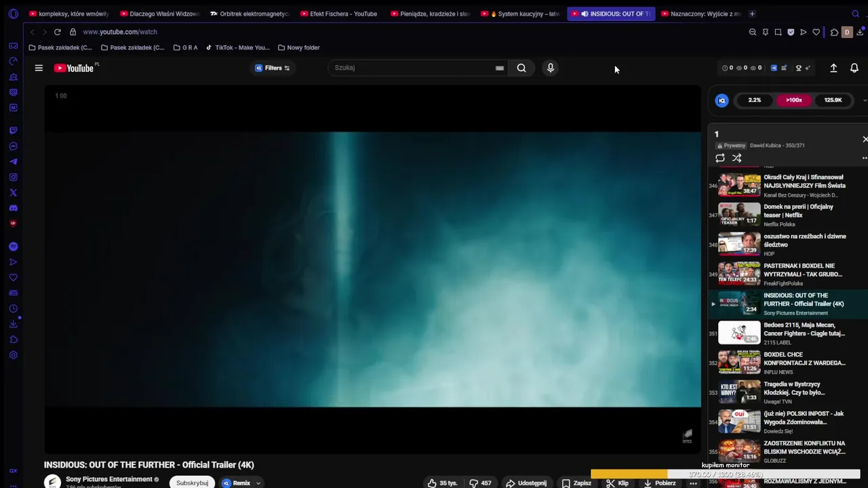Open a new tab with plus button
Viewport: 868px width, 488px height.
752,14
